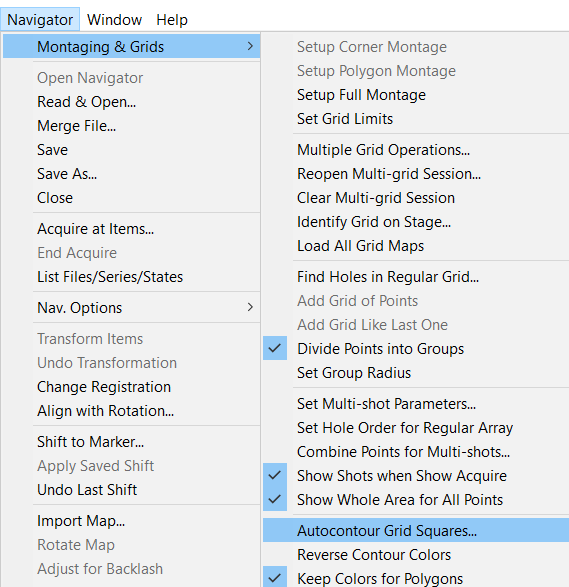Choose Undo Last Shift
Screen dimensions: 569x587
click(131, 490)
